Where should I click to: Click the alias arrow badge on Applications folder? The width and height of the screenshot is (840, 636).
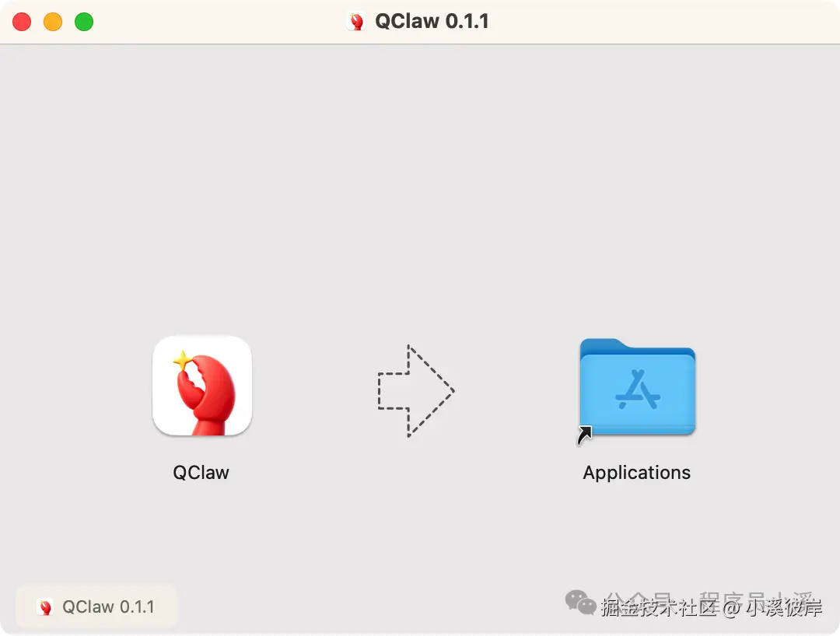coord(584,435)
